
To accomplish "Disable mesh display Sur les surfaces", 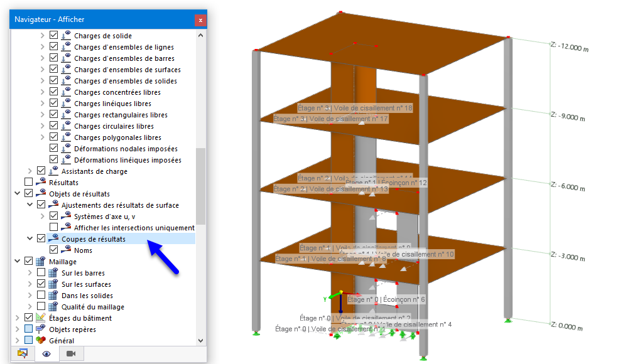I will click(41, 284).
